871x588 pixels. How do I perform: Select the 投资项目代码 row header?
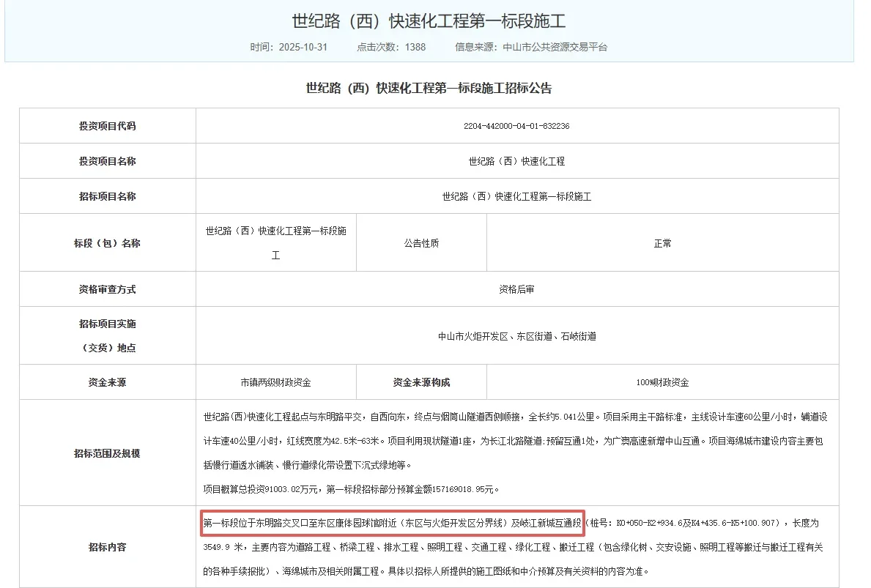(x=107, y=125)
